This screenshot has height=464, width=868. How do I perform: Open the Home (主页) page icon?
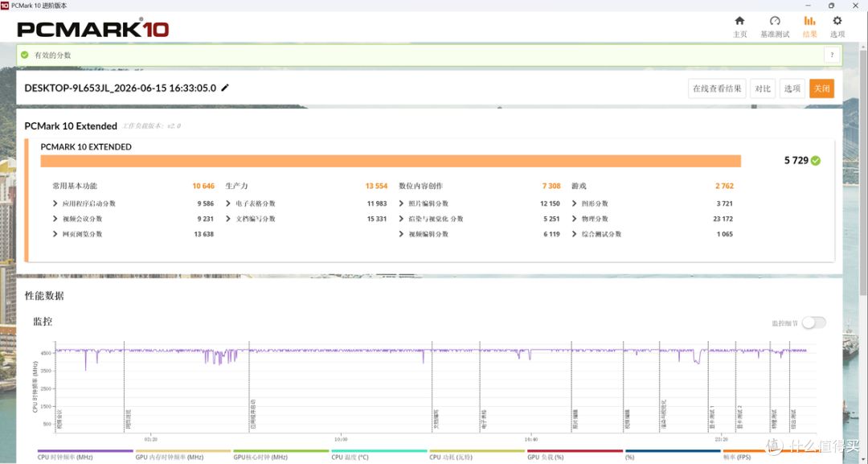[739, 21]
